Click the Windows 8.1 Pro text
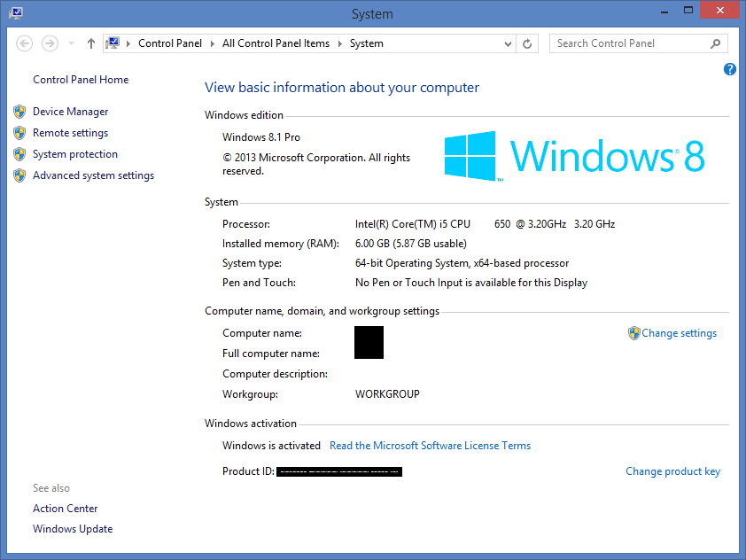 (x=261, y=137)
